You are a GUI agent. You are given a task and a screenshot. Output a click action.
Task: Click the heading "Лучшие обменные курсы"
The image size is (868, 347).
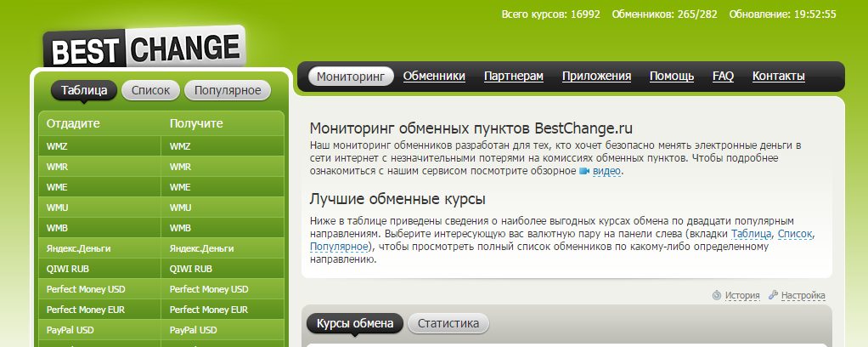397,199
